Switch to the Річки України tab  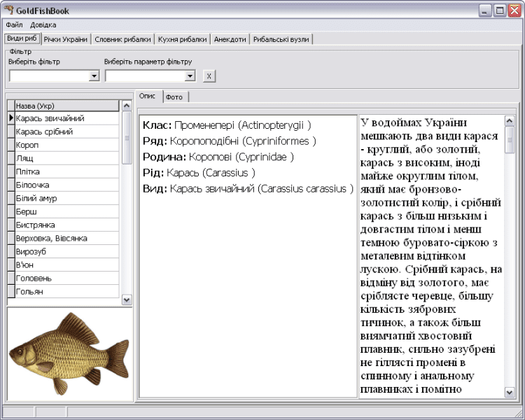66,39
